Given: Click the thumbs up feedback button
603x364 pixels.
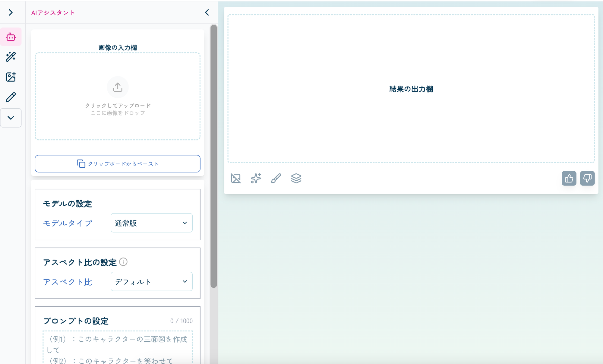Looking at the screenshot, I should coord(569,178).
